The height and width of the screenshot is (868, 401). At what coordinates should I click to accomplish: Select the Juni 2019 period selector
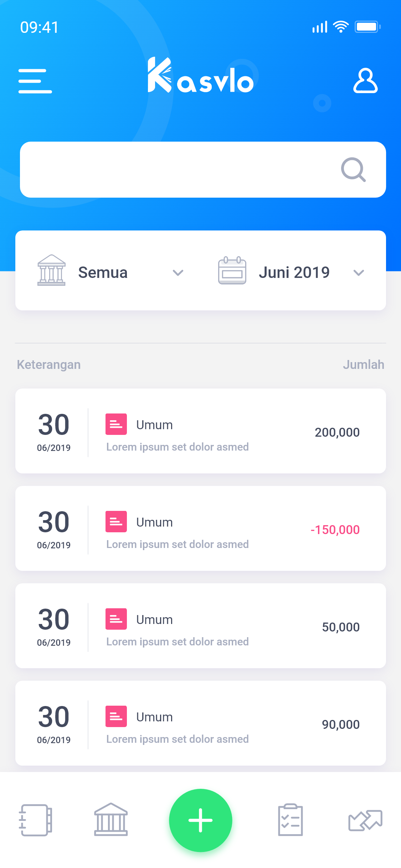(x=292, y=272)
